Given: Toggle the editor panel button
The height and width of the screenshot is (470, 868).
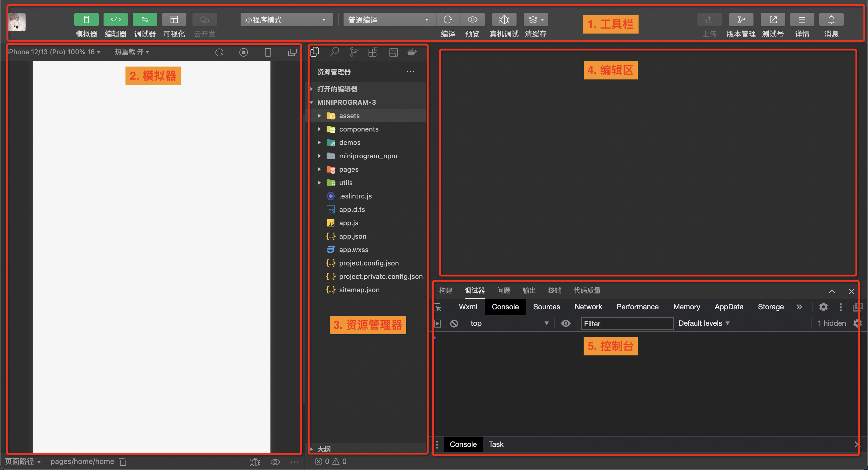Looking at the screenshot, I should (x=115, y=19).
